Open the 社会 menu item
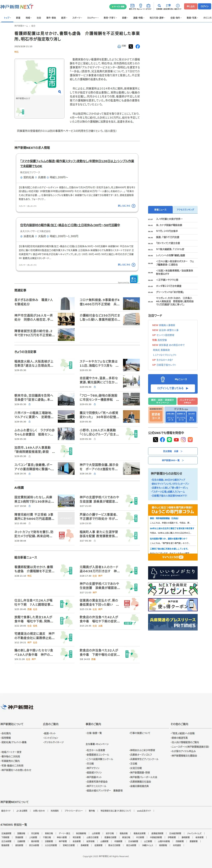Viewport: 212px width, 868px height. (x=39, y=18)
